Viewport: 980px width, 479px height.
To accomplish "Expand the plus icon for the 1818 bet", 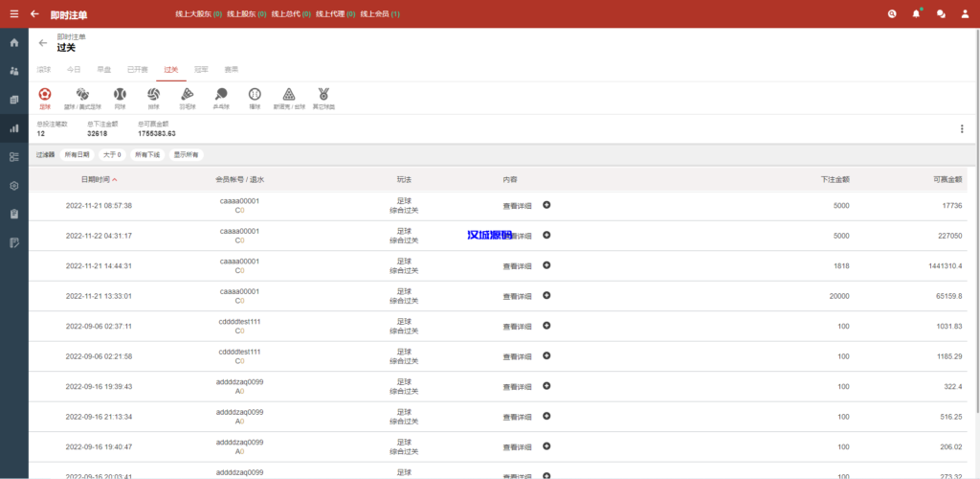I will [546, 265].
